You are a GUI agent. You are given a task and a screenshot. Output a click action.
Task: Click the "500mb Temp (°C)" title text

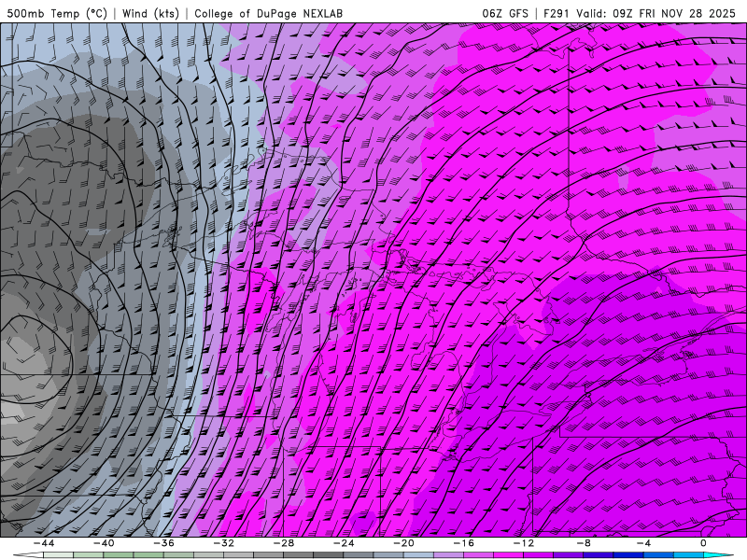pyautogui.click(x=57, y=13)
